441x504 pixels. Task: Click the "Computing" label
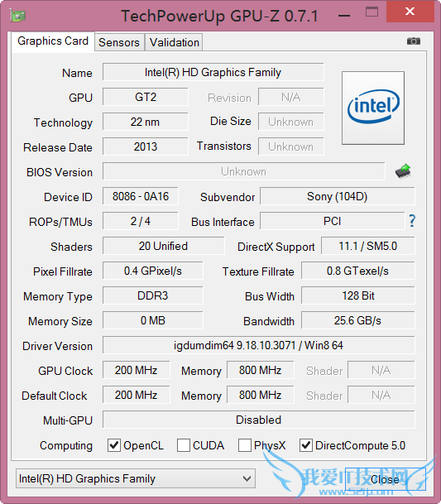(66, 446)
